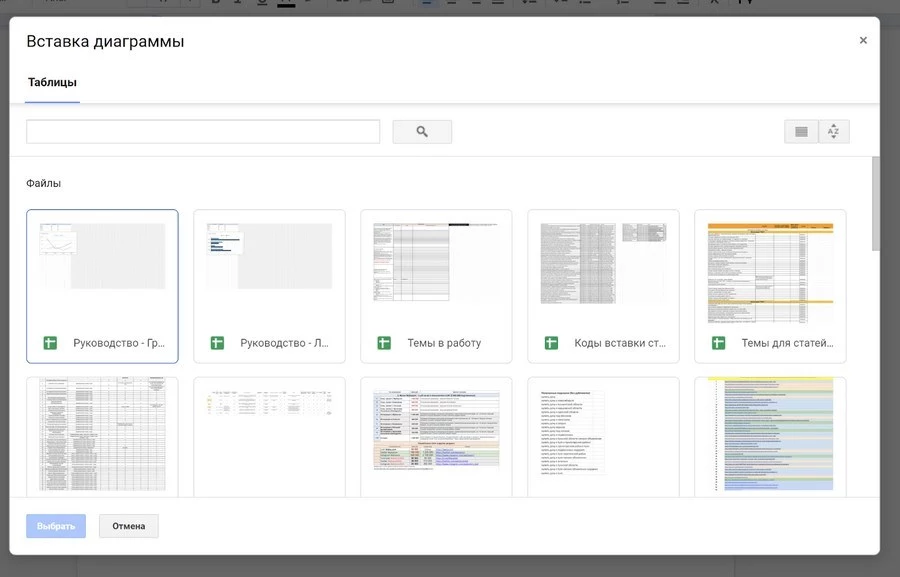900x577 pixels.
Task: Click the 'Руководство - Гр...' file name
Action: tap(119, 343)
